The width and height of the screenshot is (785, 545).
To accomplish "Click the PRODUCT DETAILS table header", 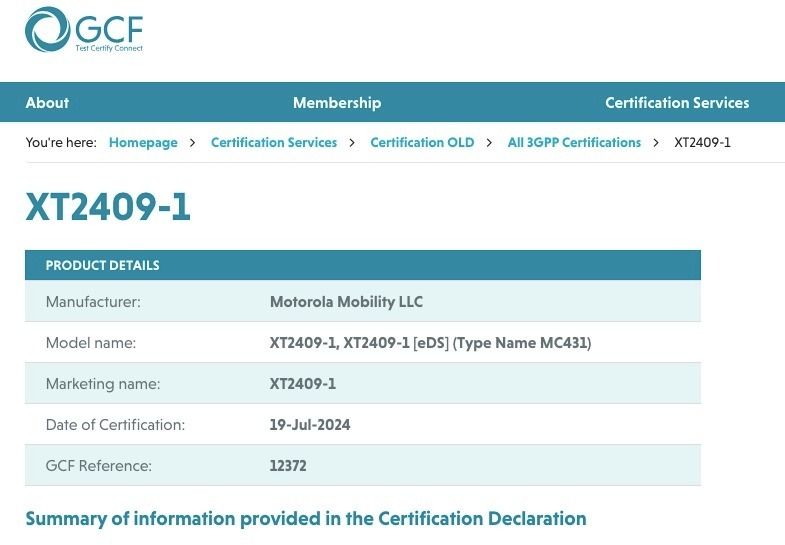I will [363, 265].
